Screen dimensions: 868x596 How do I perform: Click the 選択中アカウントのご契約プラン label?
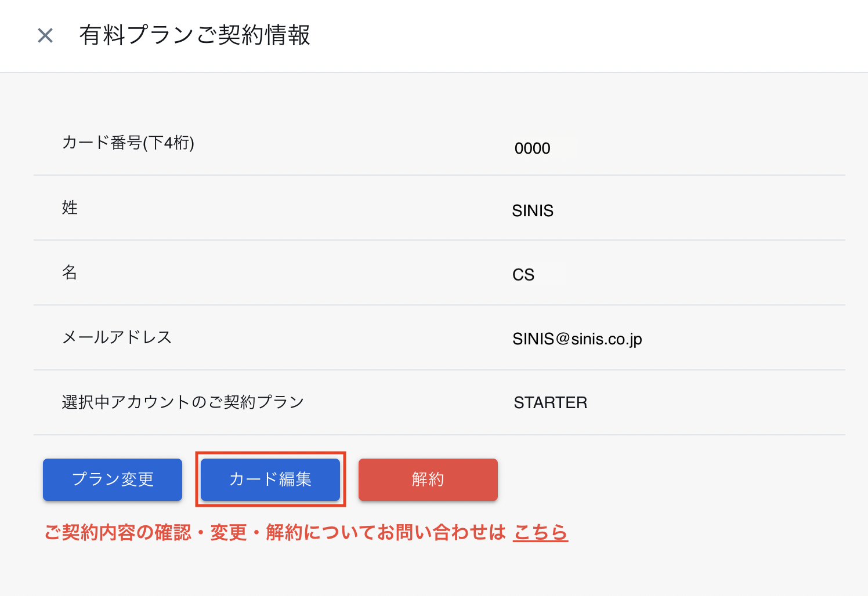(x=183, y=402)
